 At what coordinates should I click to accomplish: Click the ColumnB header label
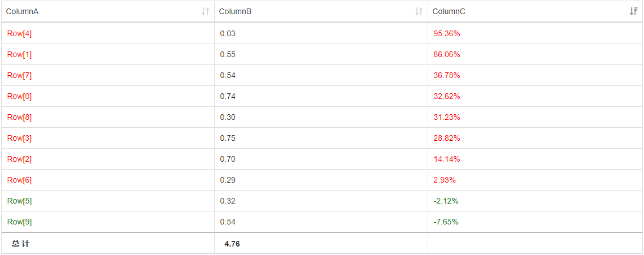(x=235, y=11)
